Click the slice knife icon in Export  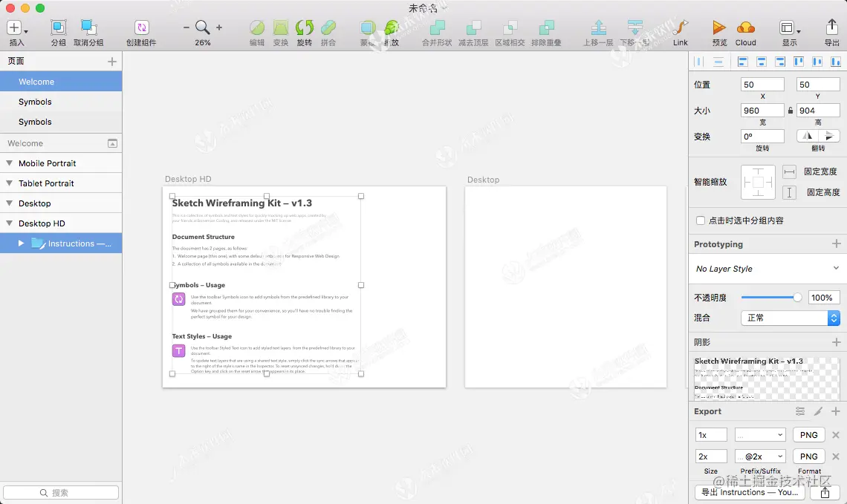[818, 411]
